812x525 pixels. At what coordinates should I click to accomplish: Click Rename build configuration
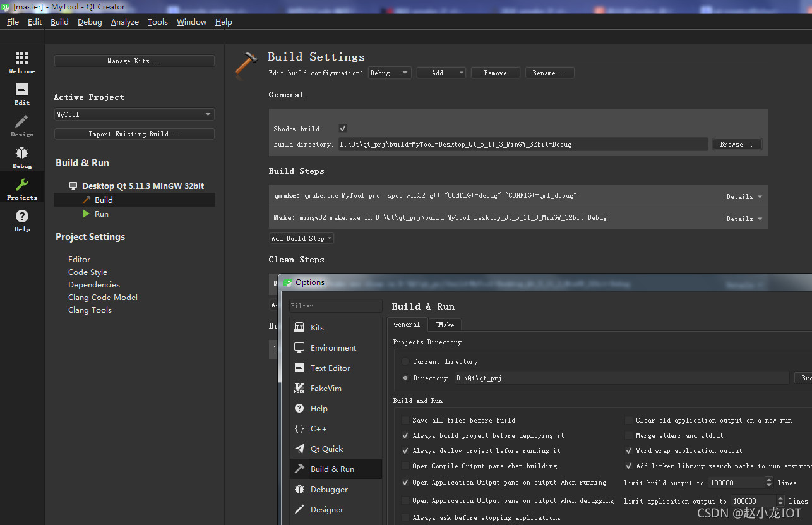click(x=549, y=73)
